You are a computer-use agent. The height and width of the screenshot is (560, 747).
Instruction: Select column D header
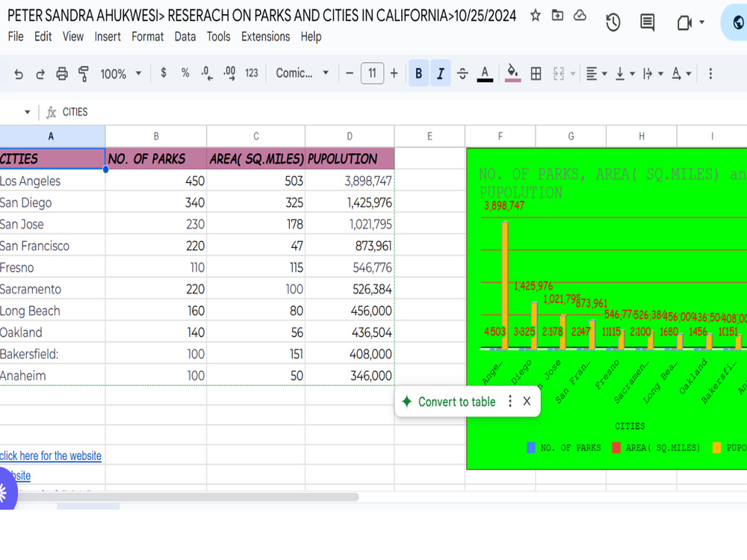(350, 136)
